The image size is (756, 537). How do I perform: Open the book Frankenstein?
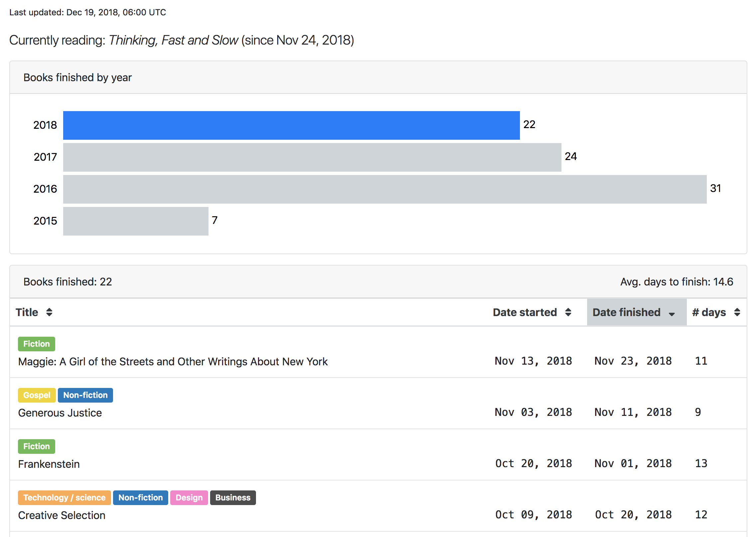[x=49, y=464]
